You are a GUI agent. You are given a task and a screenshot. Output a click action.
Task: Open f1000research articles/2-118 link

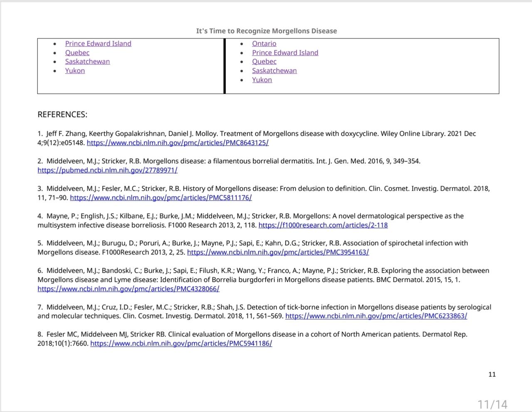point(323,225)
